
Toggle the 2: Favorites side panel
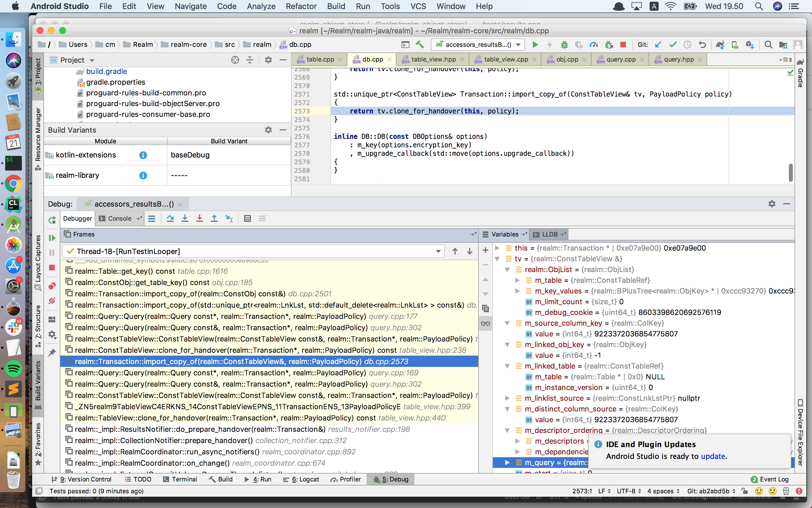[x=38, y=444]
